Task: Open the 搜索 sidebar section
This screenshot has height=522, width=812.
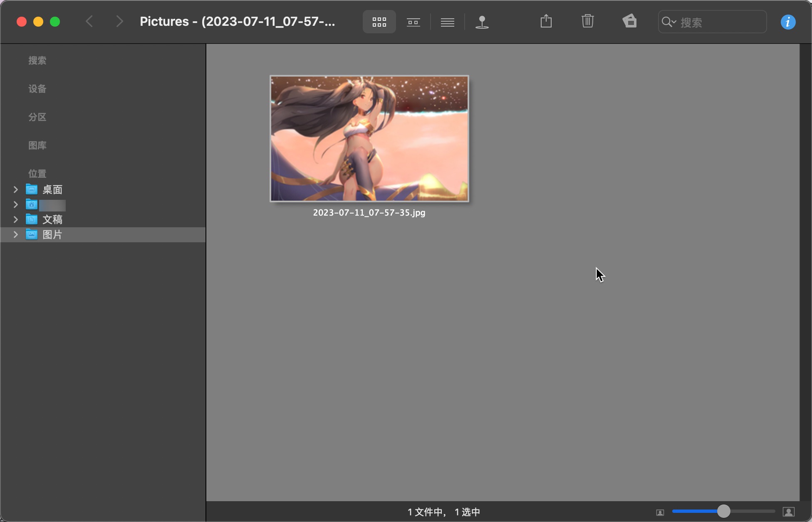Action: pyautogui.click(x=37, y=61)
